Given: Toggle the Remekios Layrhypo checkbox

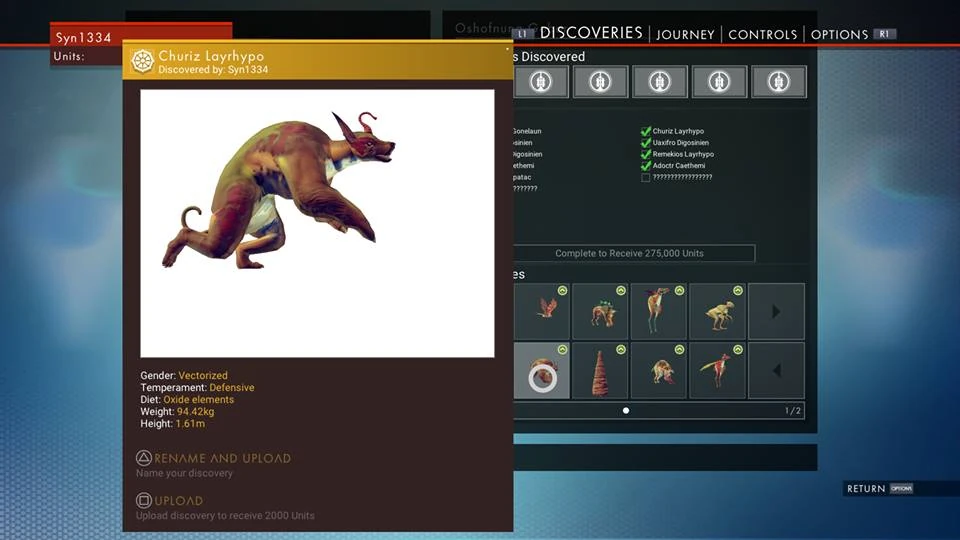Looking at the screenshot, I should (645, 154).
